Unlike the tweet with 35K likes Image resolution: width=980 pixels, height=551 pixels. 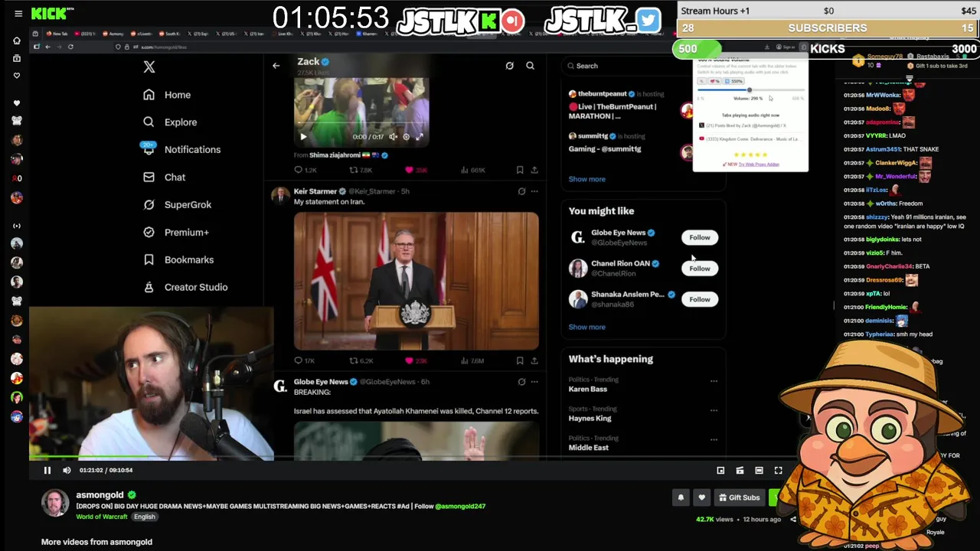coord(416,170)
